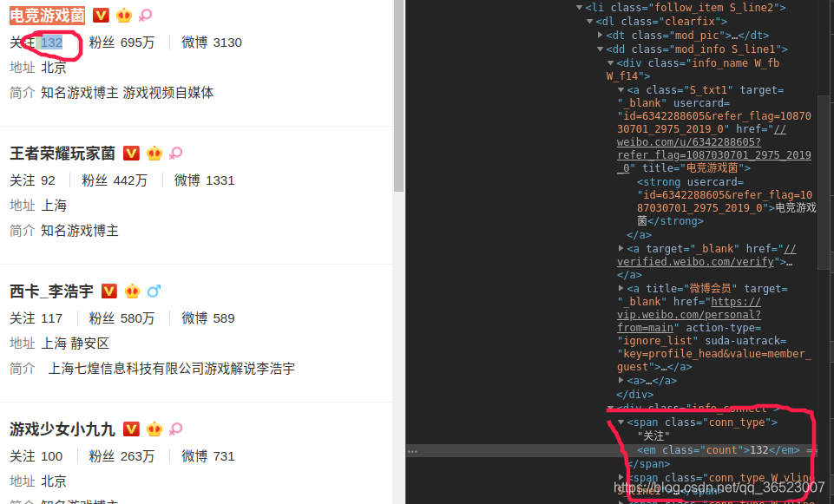834x504 pixels.
Task: Click the weibo post count 731
Action: tap(223, 456)
